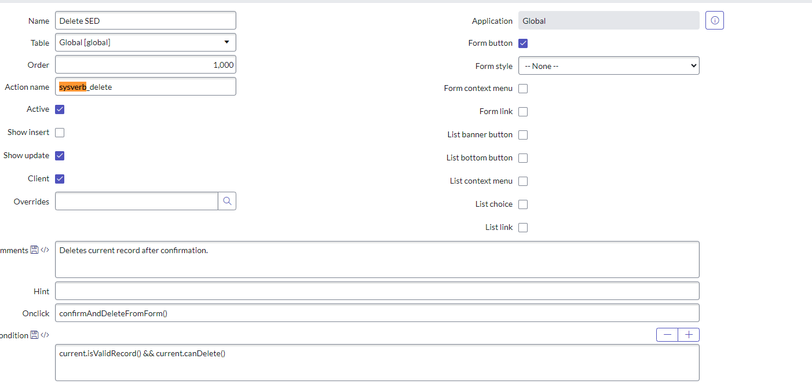Viewport: 812px width, 384px height.
Task: Click the Application info icon
Action: (715, 21)
